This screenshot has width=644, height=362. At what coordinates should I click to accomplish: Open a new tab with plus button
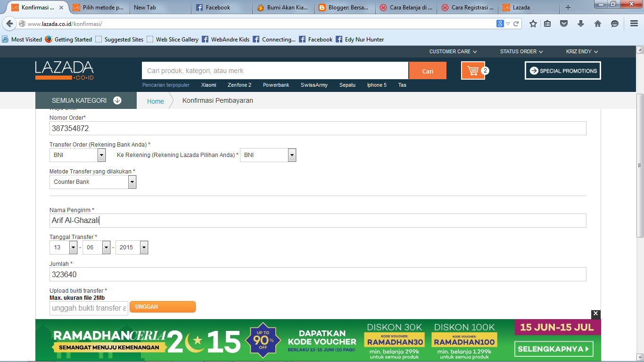(x=568, y=8)
